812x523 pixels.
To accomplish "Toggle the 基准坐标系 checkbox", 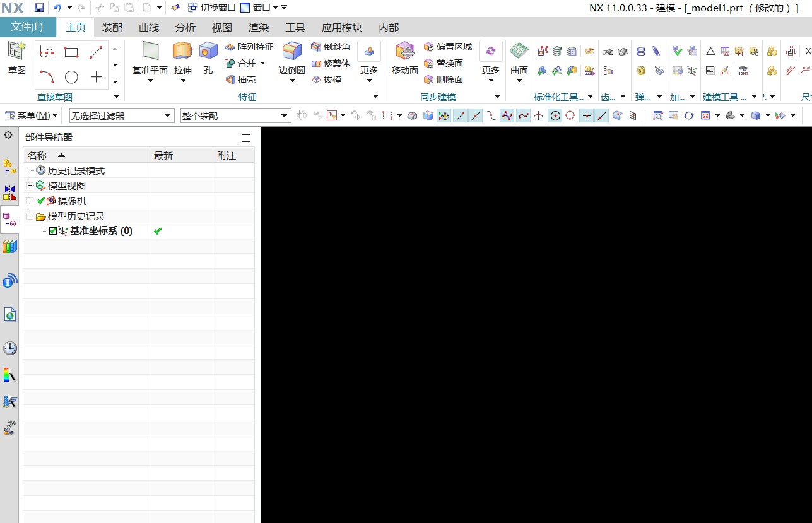I will 53,231.
